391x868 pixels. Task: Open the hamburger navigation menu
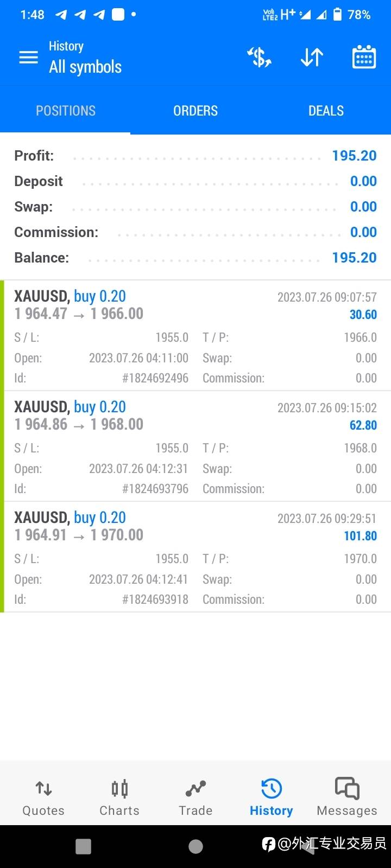[28, 57]
